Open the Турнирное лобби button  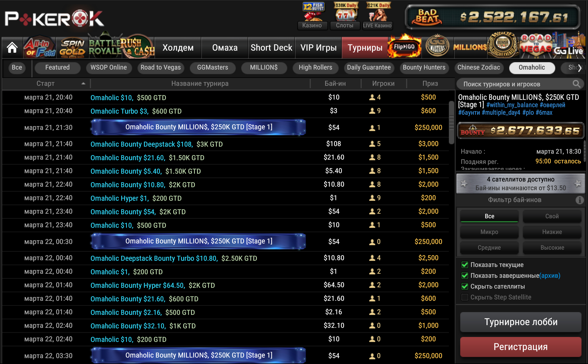coord(521,322)
